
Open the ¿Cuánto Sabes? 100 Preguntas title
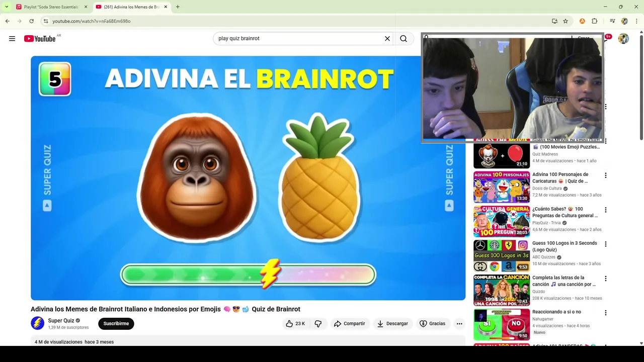565,212
